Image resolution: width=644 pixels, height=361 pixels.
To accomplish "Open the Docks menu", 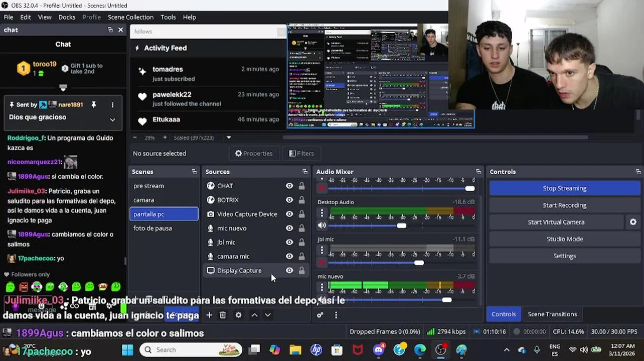I will click(x=67, y=17).
